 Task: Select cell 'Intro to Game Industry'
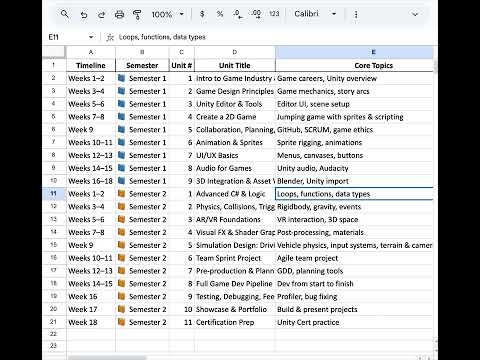pyautogui.click(x=235, y=78)
